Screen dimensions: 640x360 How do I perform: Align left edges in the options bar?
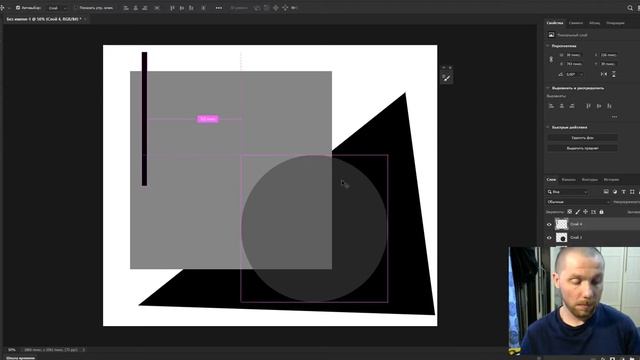pos(126,8)
